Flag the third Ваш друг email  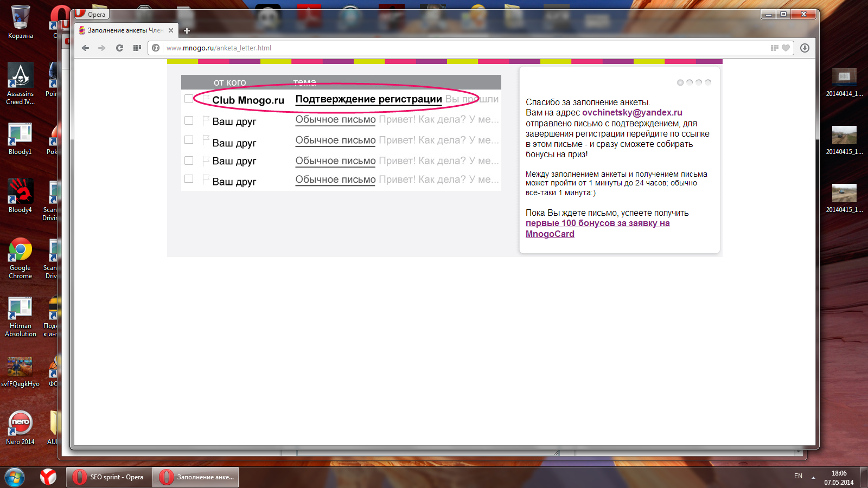206,161
